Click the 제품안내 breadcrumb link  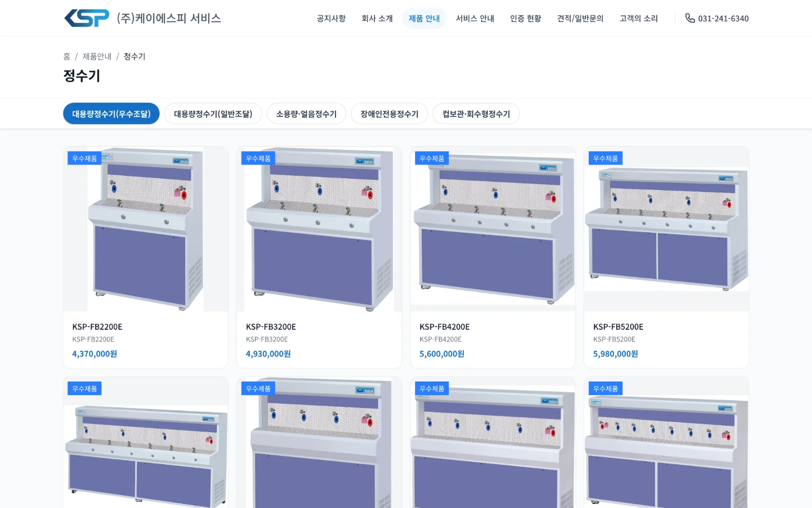click(x=97, y=56)
